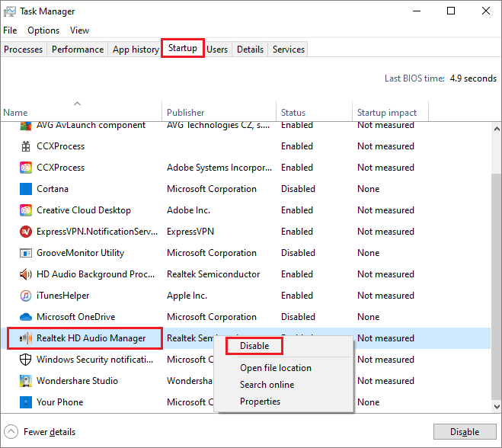Collapse view with Fewer details arrow
502x448 pixels.
tap(11, 432)
